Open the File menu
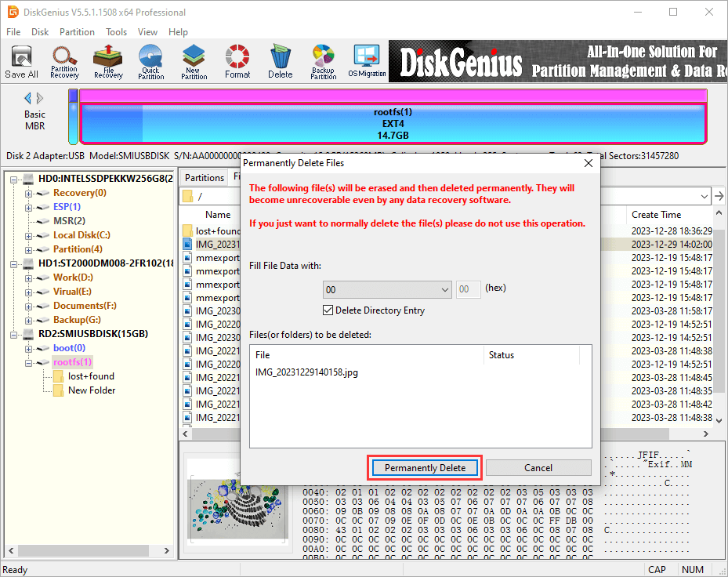728x577 pixels. [13, 31]
